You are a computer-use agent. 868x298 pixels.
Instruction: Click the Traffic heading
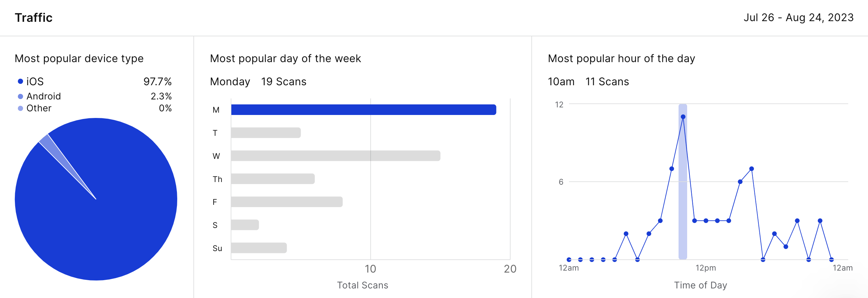(x=34, y=18)
